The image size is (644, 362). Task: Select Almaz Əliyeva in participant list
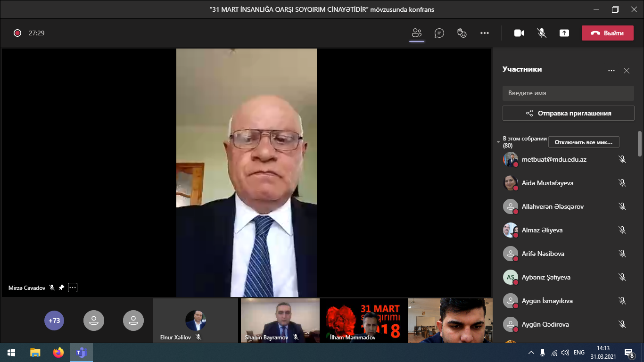(x=542, y=230)
